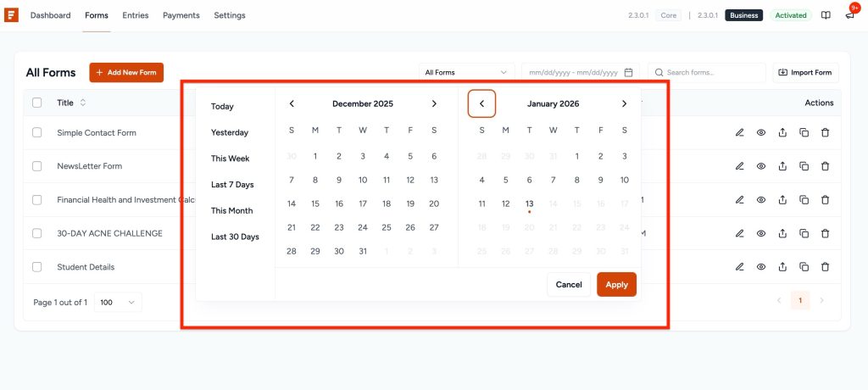Screen dimensions: 868x390
Task: Delete the Financial Health form using the trash icon
Action: (825, 200)
